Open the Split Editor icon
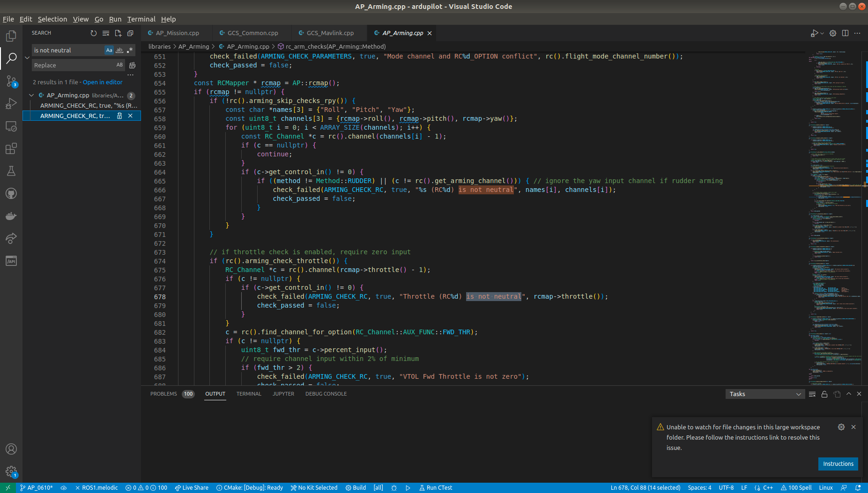Screen dimensions: 868x493 846,33
